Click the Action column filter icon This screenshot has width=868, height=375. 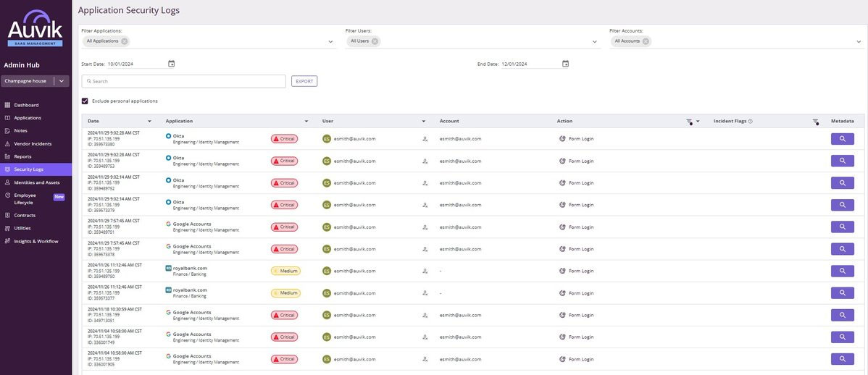[689, 122]
